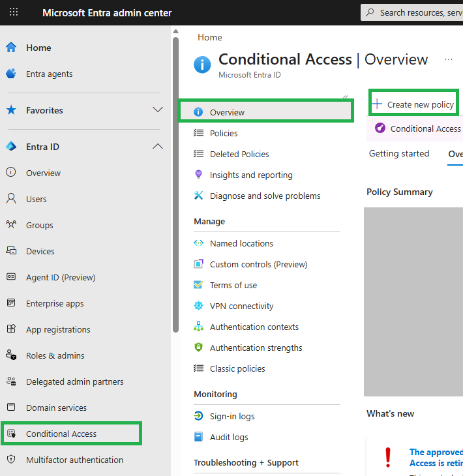The height and width of the screenshot is (476, 463).
Task: Click the Domain services icon
Action: coord(11,407)
